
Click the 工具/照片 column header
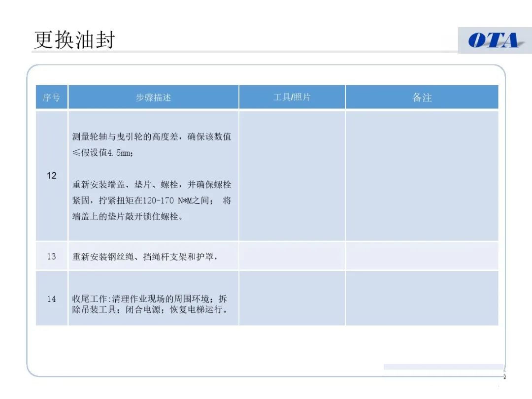[292, 98]
